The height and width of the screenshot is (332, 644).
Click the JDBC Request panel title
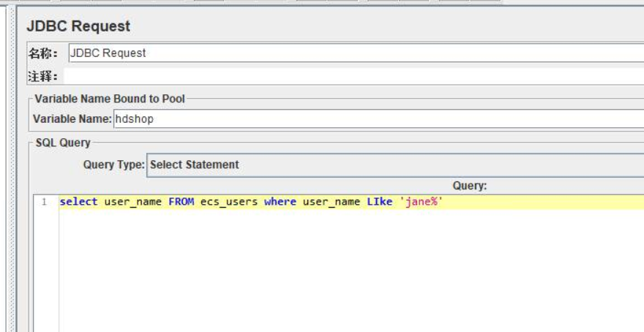pyautogui.click(x=78, y=26)
